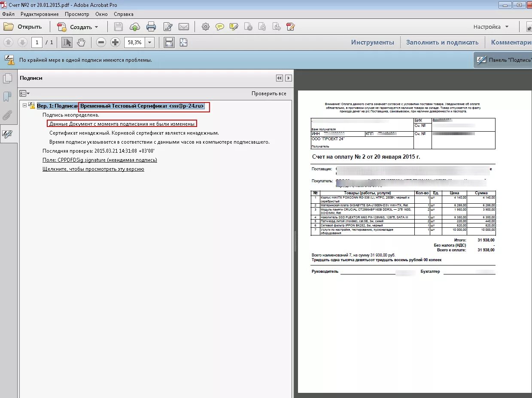The width and height of the screenshot is (532, 398).
Task: Click the signature warning message bar text
Action: coord(85,60)
